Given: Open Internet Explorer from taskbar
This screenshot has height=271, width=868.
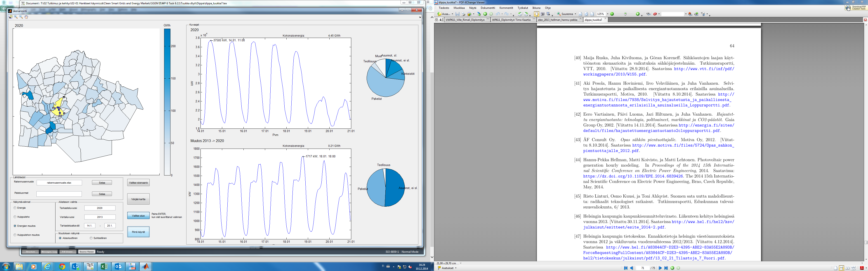Looking at the screenshot, I should pyautogui.click(x=47, y=266).
